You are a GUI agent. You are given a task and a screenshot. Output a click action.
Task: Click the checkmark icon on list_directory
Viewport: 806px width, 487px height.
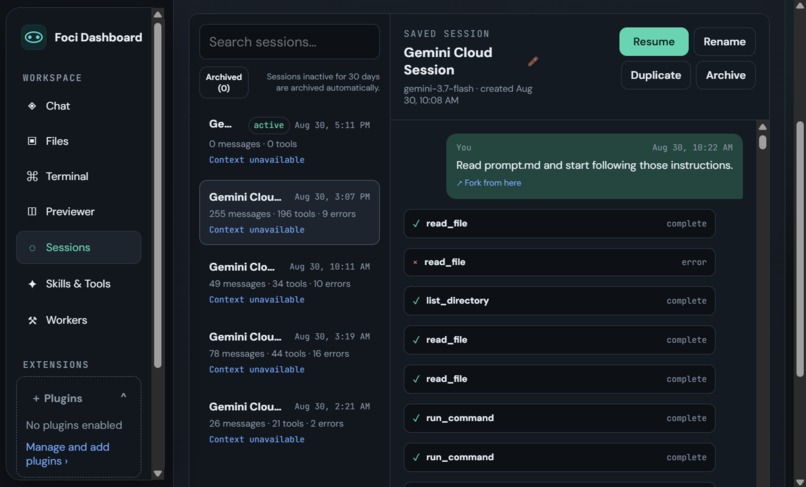[416, 301]
